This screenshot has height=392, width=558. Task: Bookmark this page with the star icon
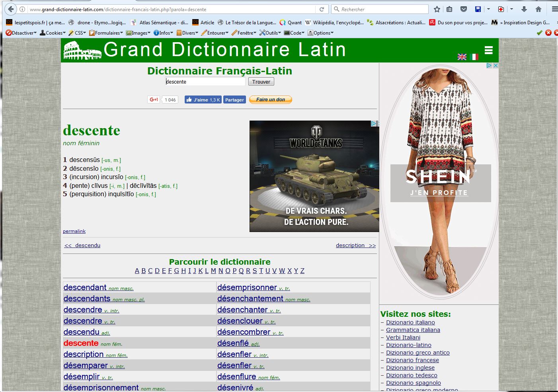[437, 9]
